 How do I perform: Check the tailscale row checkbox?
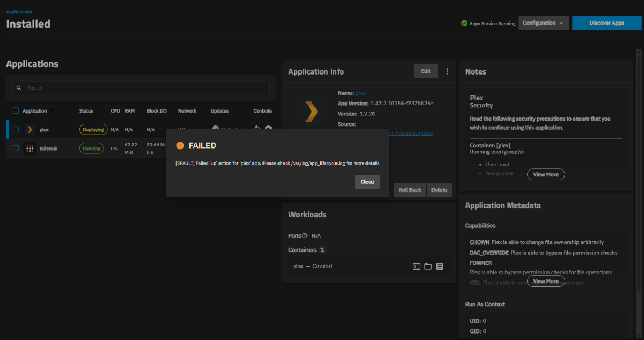(x=16, y=149)
